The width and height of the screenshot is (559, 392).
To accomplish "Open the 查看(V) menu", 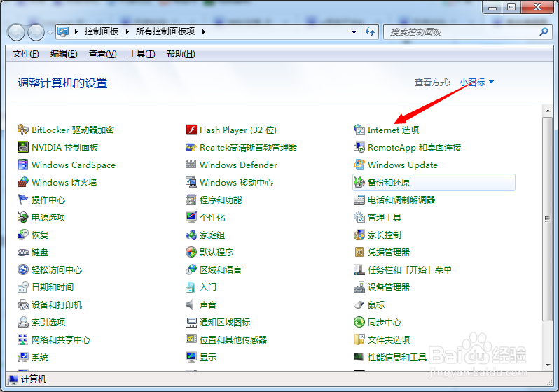I will 103,54.
